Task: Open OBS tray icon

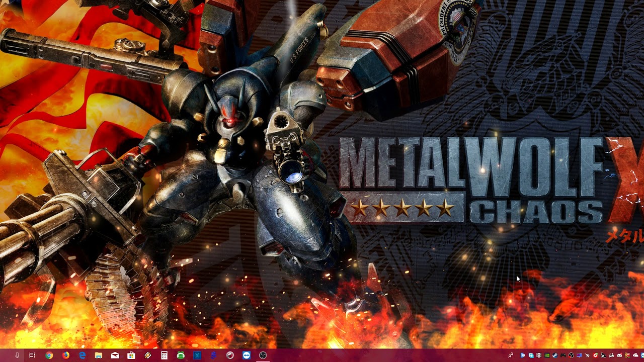Action: pos(571,355)
